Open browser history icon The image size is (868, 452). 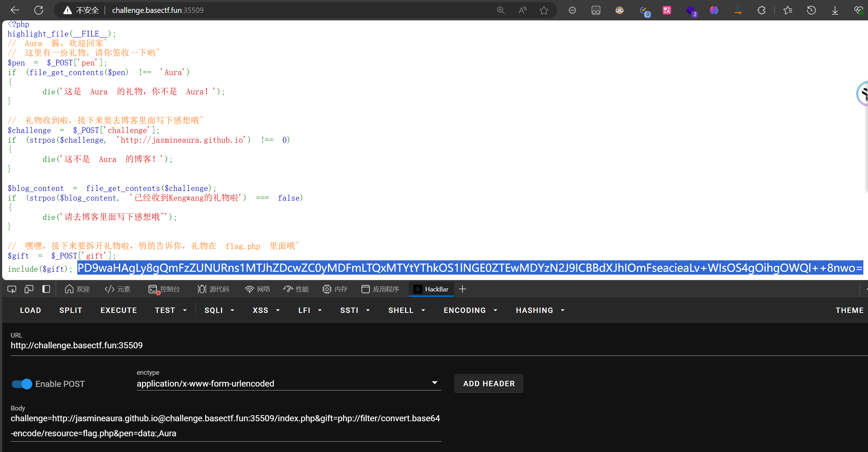(811, 10)
